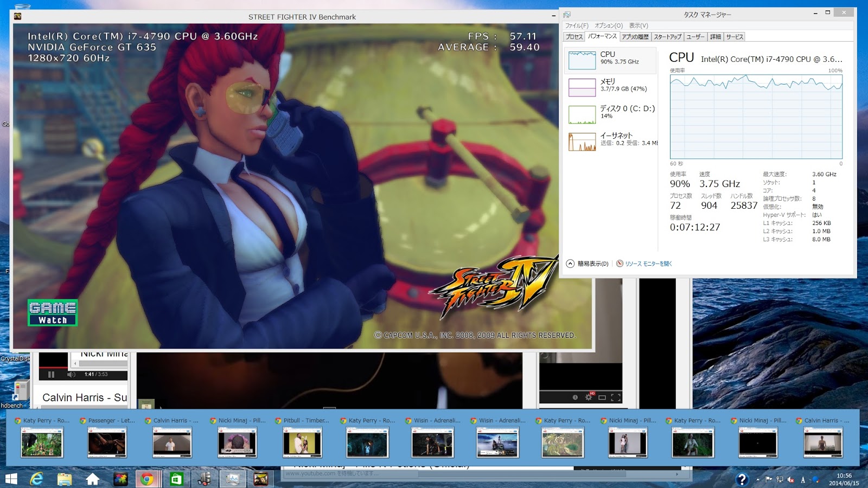Switch to the プロセス tab
The width and height of the screenshot is (868, 488).
click(x=574, y=37)
